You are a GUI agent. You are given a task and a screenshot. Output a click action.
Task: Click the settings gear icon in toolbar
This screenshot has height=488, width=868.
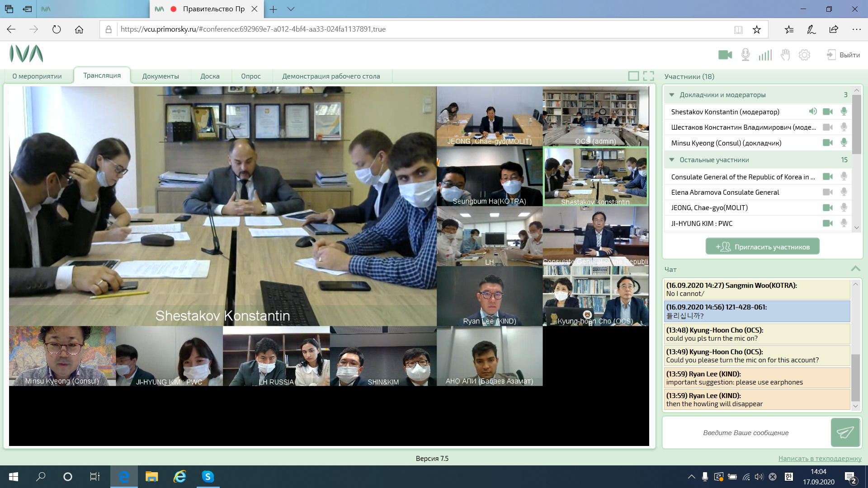pyautogui.click(x=804, y=54)
